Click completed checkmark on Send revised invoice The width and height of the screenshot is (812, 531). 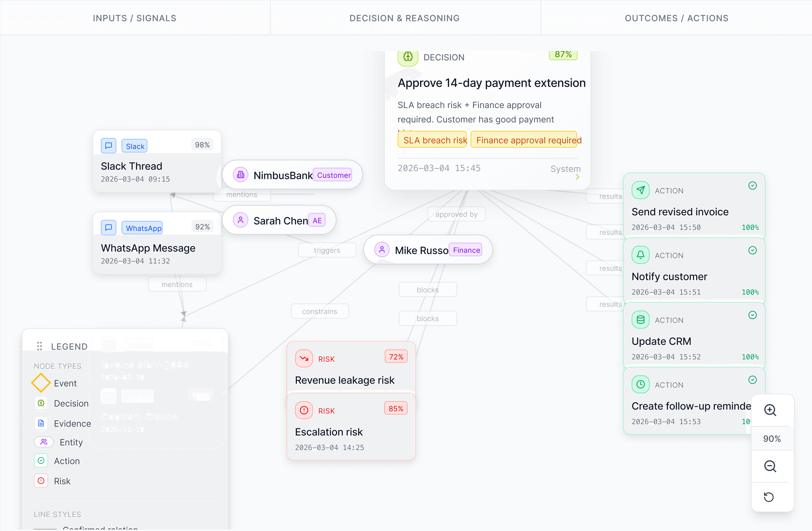tap(752, 186)
